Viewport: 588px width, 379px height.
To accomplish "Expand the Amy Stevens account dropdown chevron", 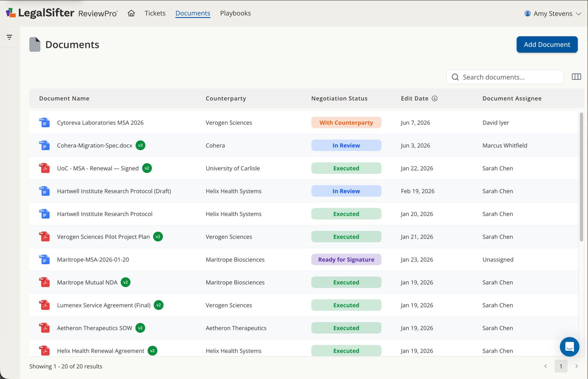I will click(579, 14).
